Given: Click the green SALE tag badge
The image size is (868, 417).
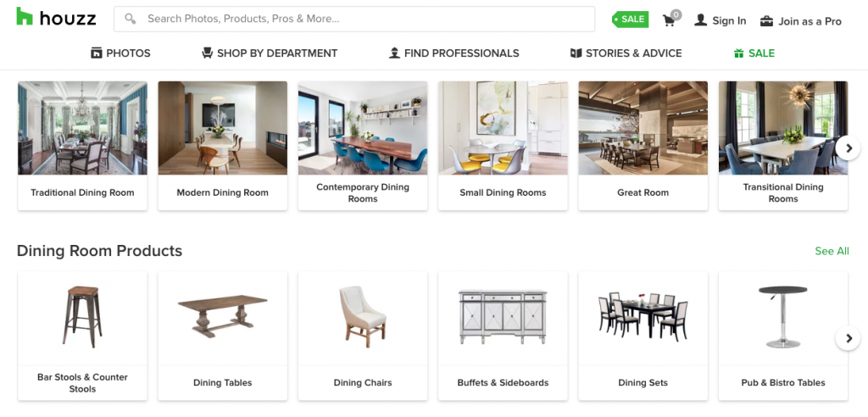Looking at the screenshot, I should (x=630, y=19).
